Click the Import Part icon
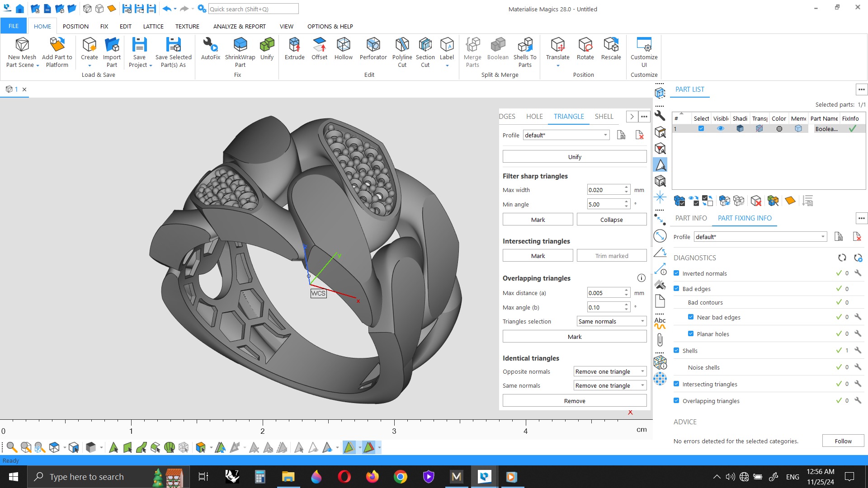 coord(112,45)
